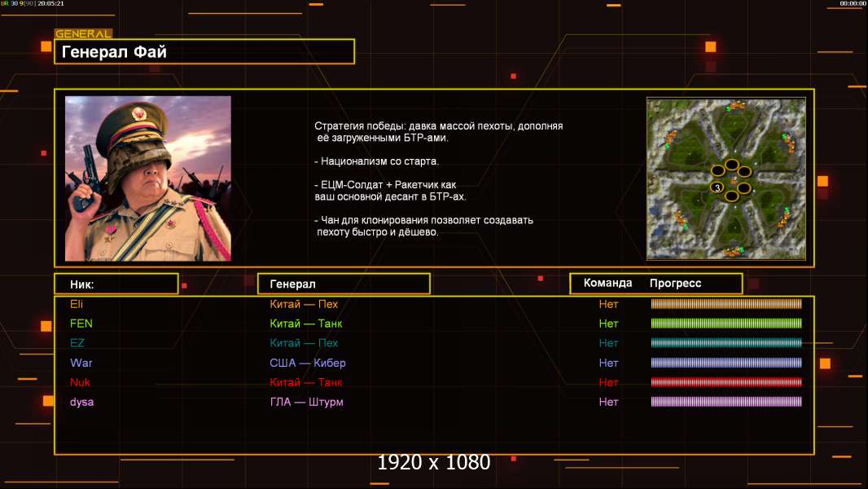Click War's team value "Нет"
The image size is (868, 489).
608,363
